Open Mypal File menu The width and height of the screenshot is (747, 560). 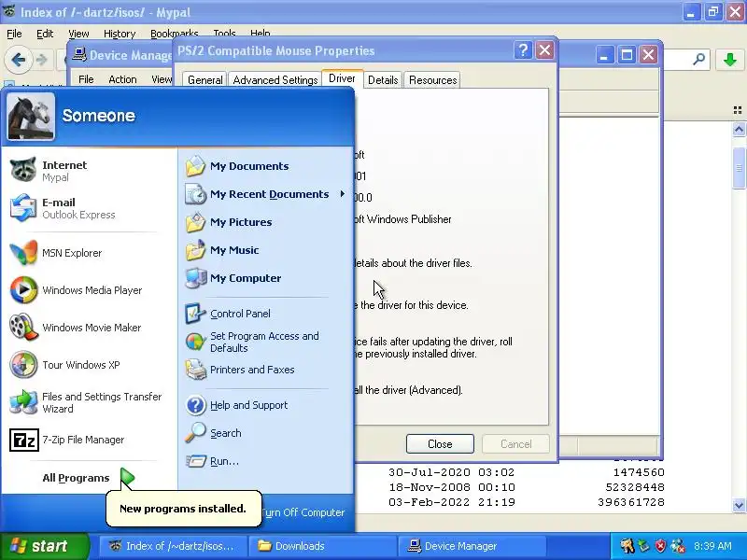point(14,34)
